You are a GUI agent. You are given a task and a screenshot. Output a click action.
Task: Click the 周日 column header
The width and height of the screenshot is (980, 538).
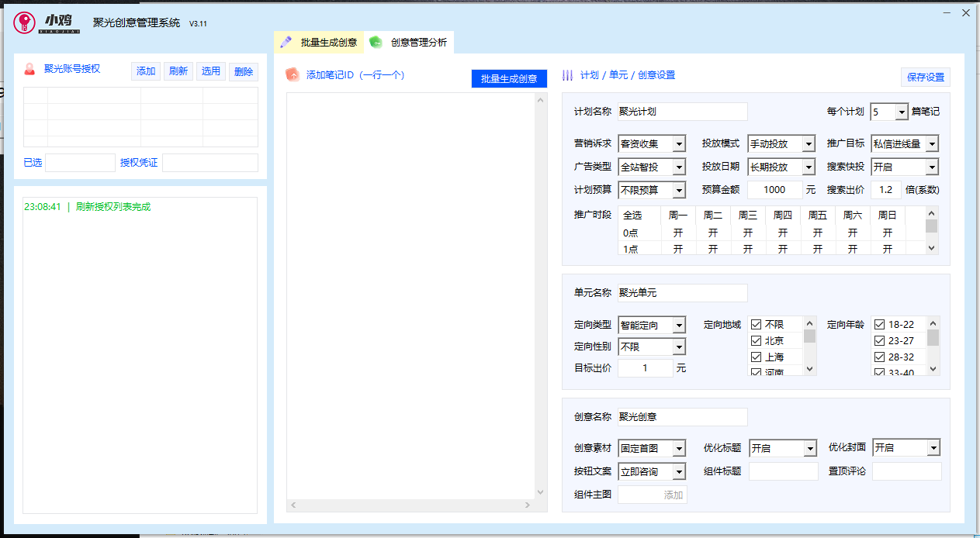point(888,216)
